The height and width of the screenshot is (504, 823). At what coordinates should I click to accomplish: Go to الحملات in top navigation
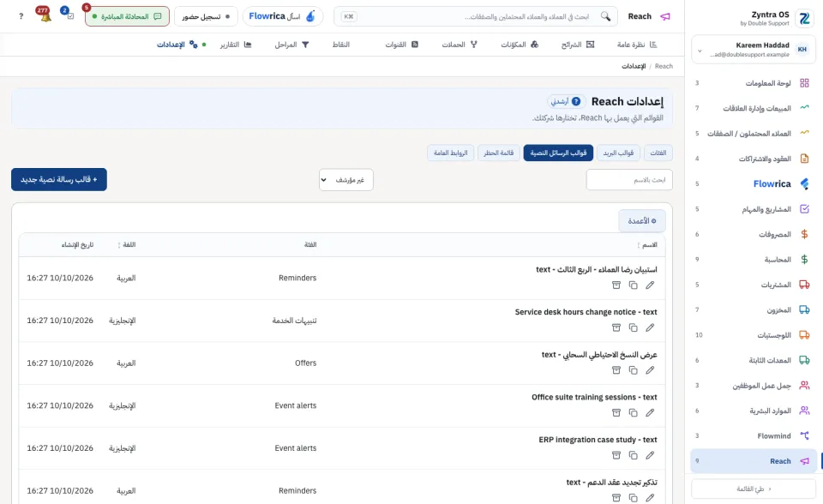(460, 45)
